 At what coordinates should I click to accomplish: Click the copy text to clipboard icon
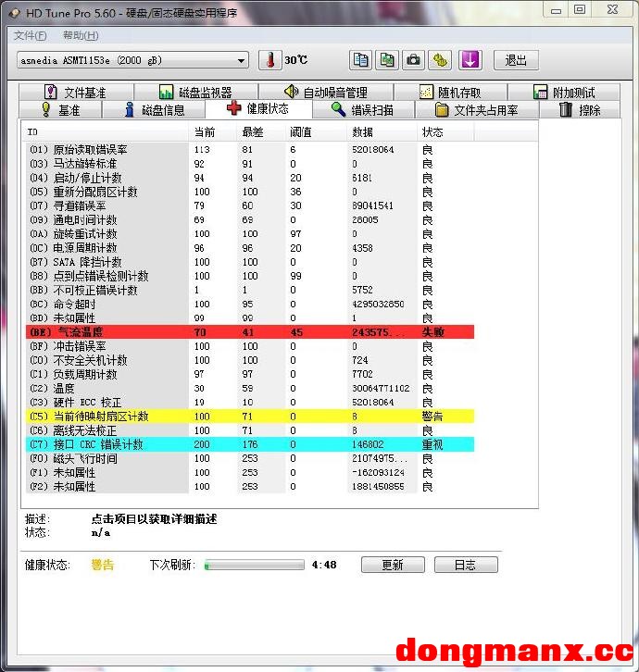(360, 60)
